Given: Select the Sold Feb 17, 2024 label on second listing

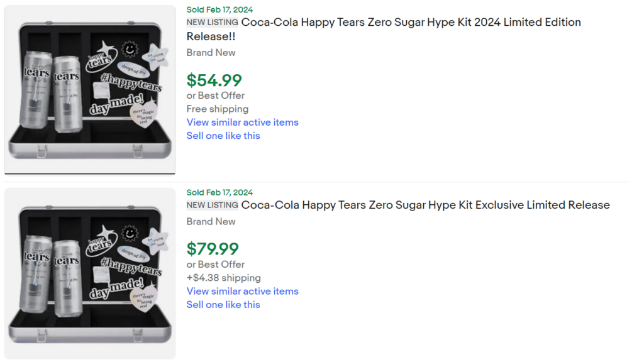Looking at the screenshot, I should point(218,192).
